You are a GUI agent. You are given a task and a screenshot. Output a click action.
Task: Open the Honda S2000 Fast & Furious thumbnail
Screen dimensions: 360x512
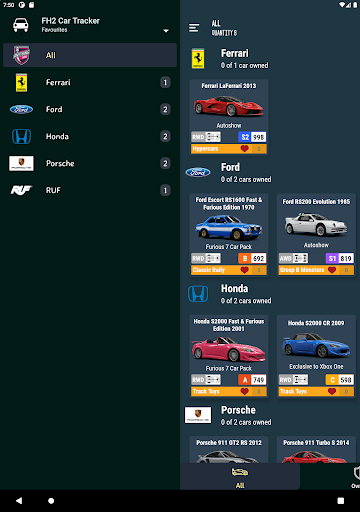click(x=229, y=349)
